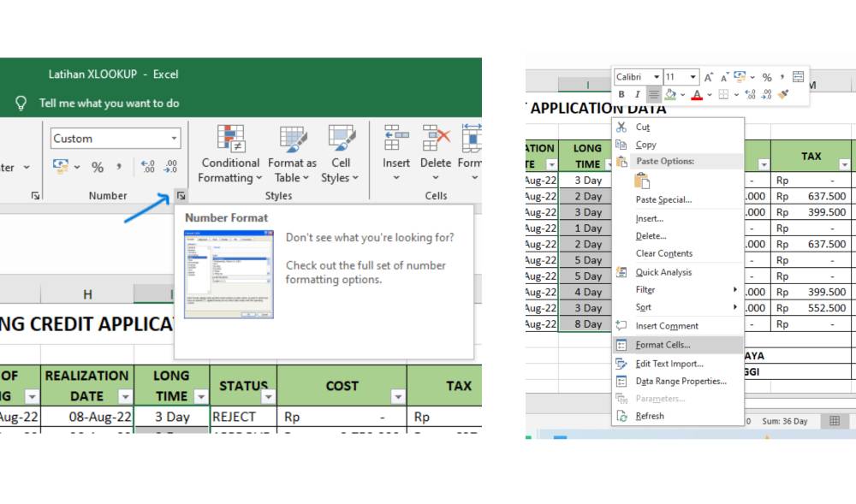Select the REJECT status cell

click(x=243, y=417)
